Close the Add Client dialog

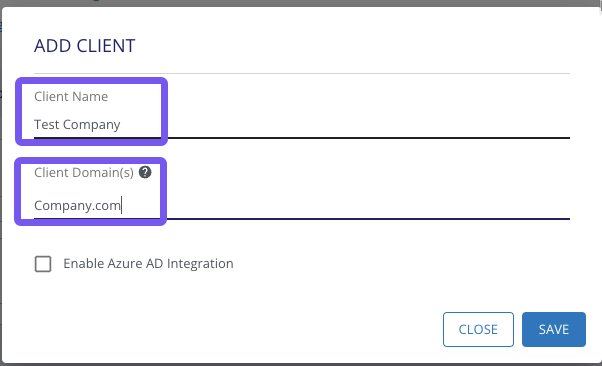[x=478, y=329]
